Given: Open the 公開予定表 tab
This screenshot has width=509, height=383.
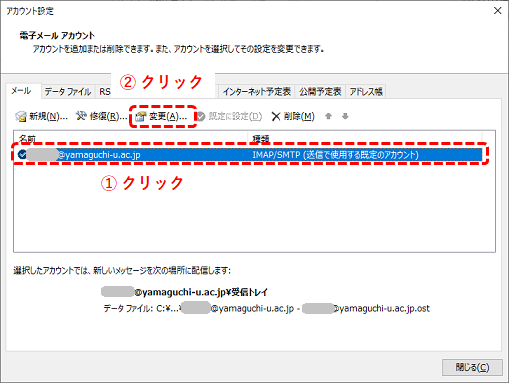Looking at the screenshot, I should pos(320,91).
